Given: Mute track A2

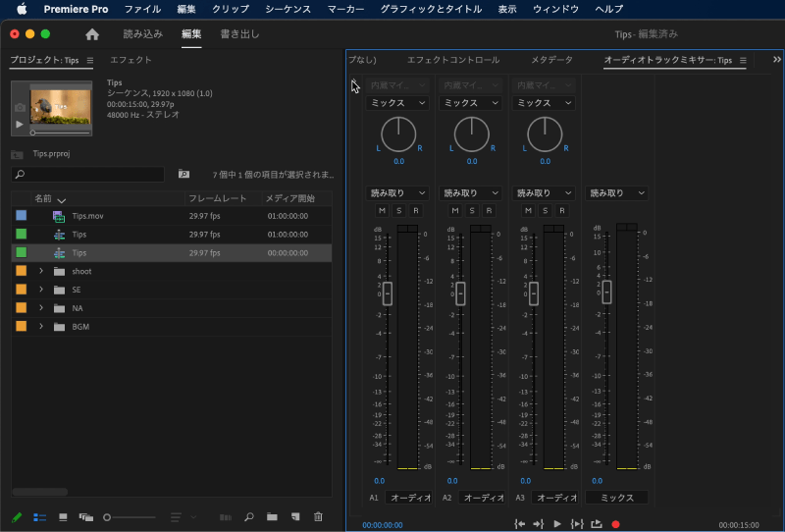Looking at the screenshot, I should (x=455, y=210).
